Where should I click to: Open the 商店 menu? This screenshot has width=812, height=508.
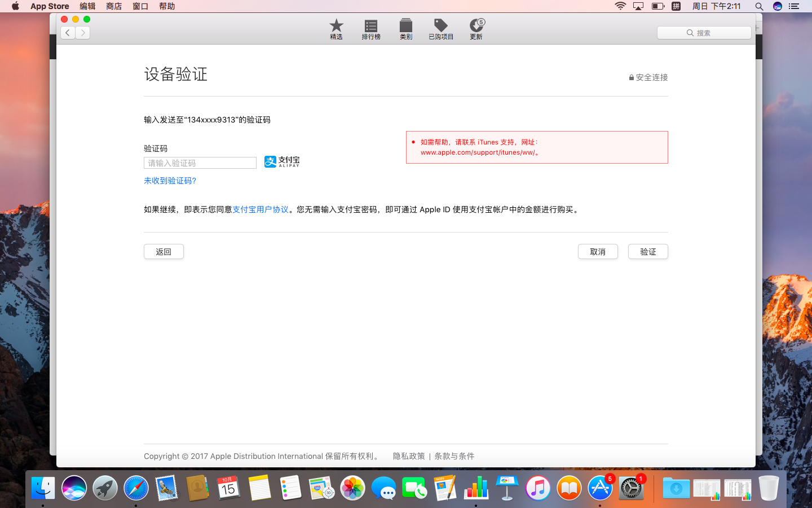114,6
